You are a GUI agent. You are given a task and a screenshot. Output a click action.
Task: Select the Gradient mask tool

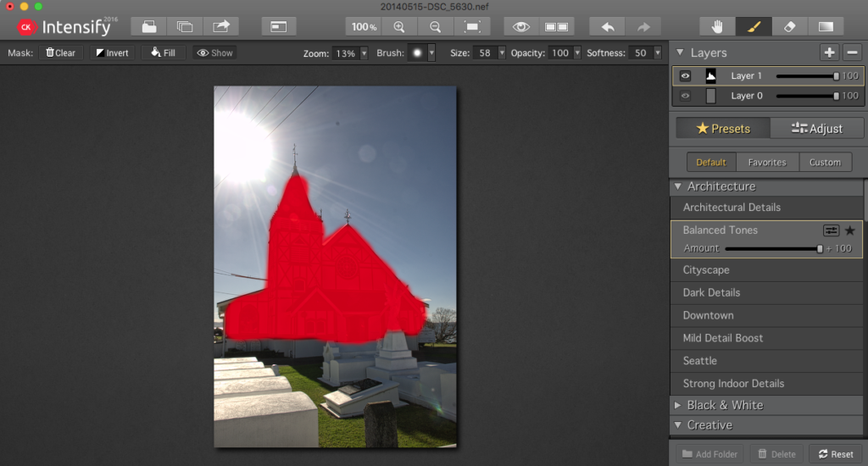[x=826, y=26]
